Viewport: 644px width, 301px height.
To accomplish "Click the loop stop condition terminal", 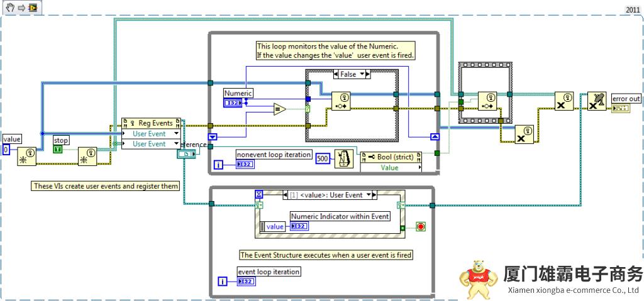I will tap(419, 226).
